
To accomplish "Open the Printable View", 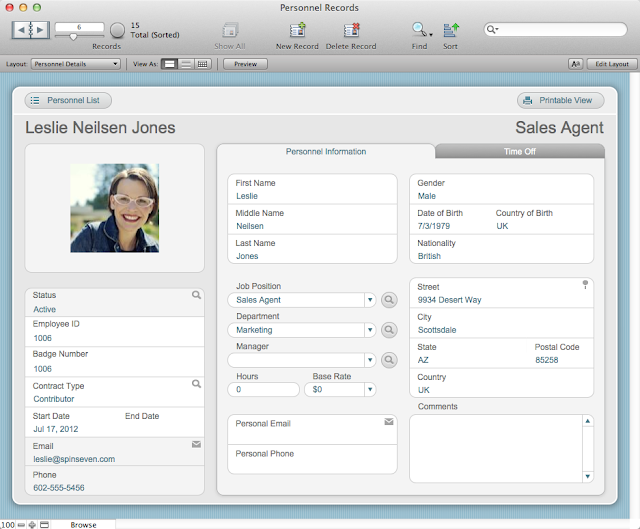I will (x=561, y=100).
